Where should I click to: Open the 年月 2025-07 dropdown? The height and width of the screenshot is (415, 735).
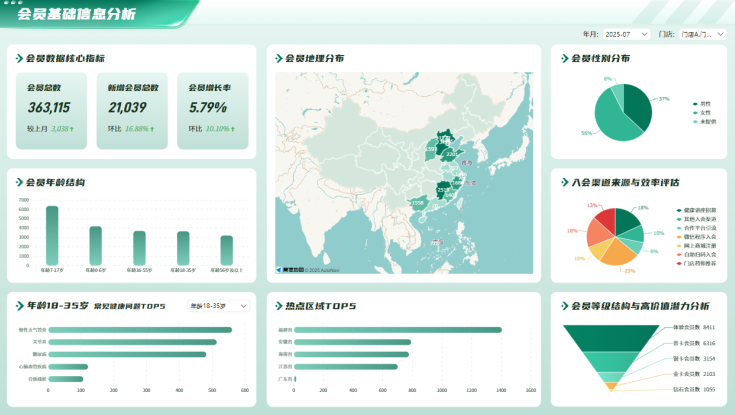pyautogui.click(x=626, y=34)
